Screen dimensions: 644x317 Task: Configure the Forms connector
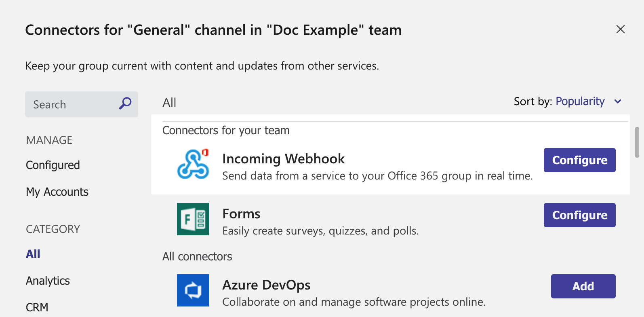[x=580, y=215]
